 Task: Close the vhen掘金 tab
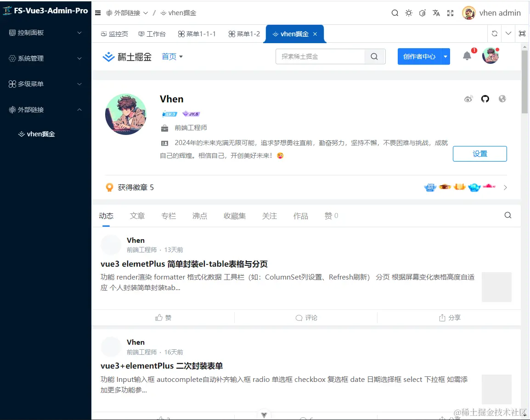[315, 34]
